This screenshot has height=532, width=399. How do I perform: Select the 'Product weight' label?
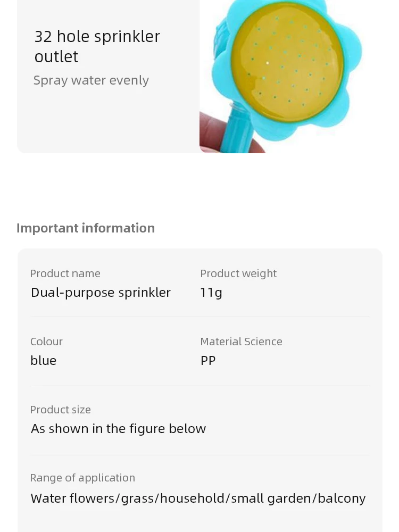(x=238, y=273)
